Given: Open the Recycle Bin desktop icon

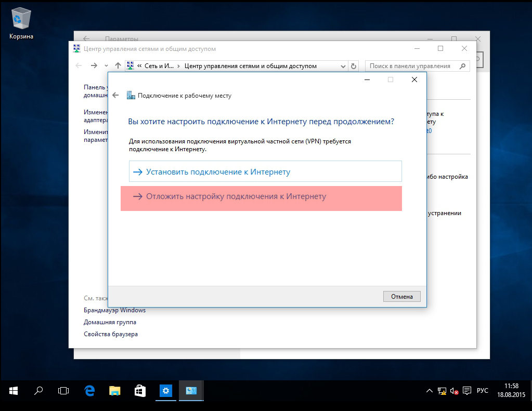Looking at the screenshot, I should pyautogui.click(x=21, y=24).
